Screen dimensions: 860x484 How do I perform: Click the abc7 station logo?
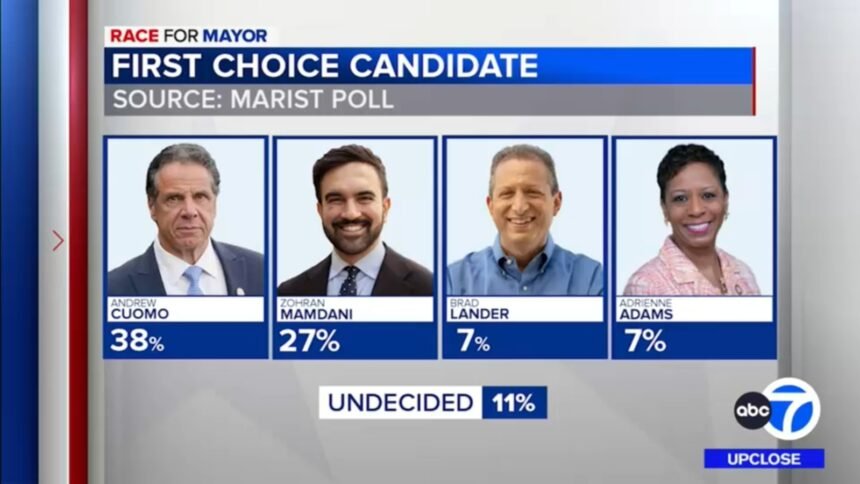click(x=777, y=409)
